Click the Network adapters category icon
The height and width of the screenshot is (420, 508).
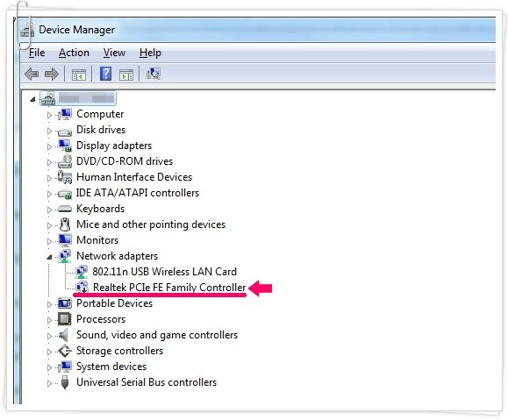click(x=65, y=256)
